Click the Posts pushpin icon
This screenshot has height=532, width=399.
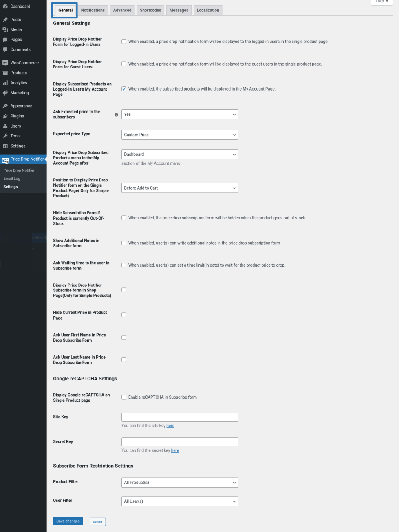[5, 20]
